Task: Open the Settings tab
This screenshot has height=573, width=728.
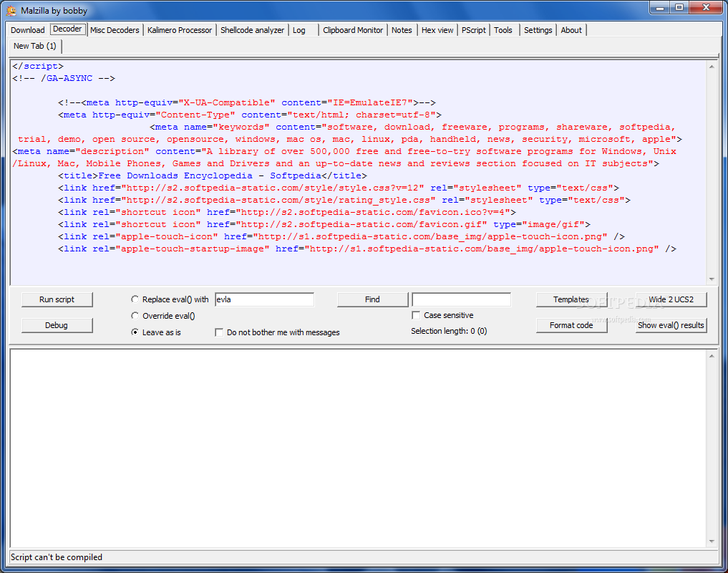Action: coord(538,30)
